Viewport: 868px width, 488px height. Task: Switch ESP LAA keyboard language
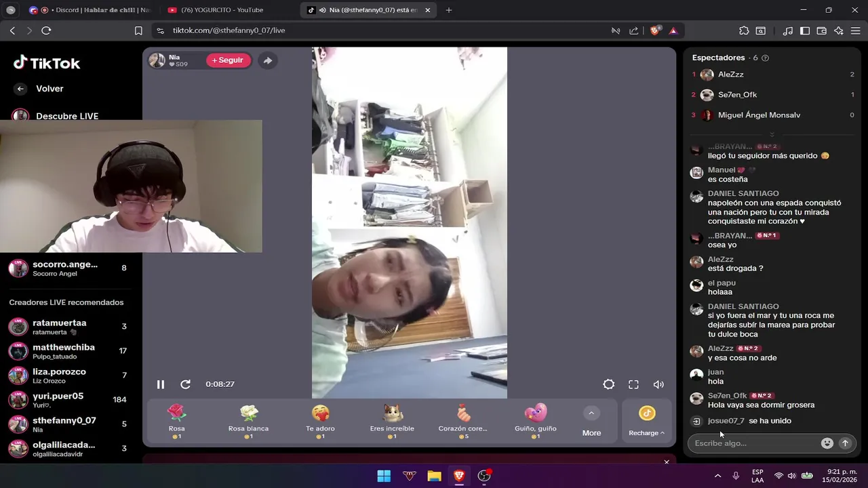(x=757, y=476)
